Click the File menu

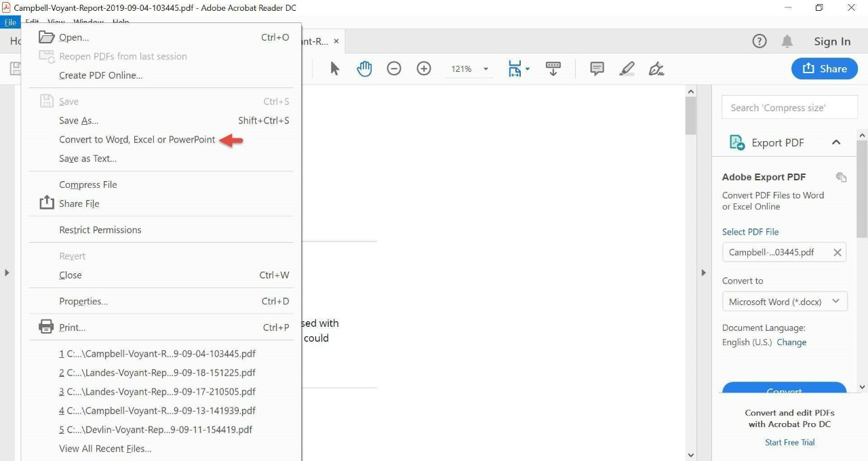tap(10, 22)
